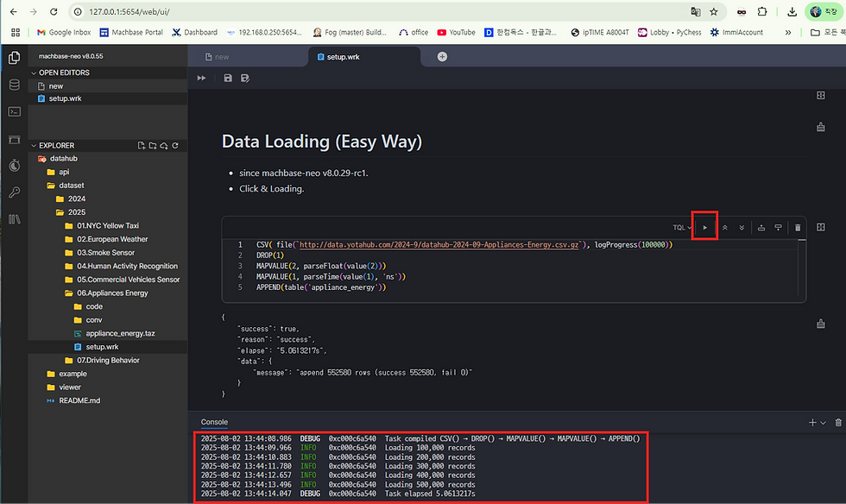Open the references library sidebar icon
The width and height of the screenshot is (846, 504).
click(x=15, y=219)
